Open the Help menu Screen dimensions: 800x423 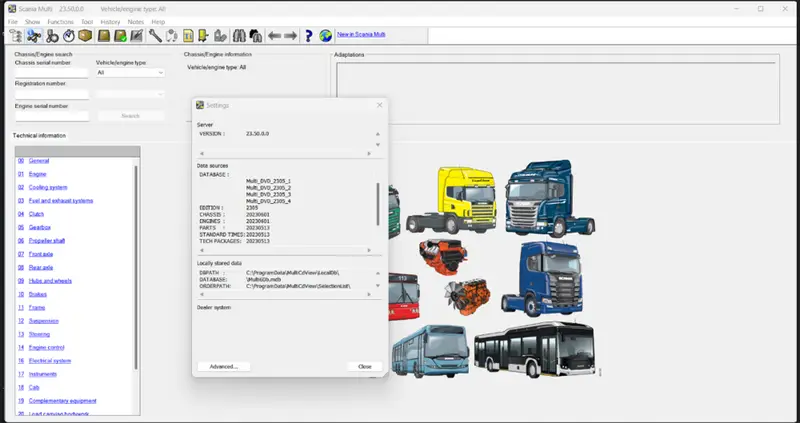point(158,22)
